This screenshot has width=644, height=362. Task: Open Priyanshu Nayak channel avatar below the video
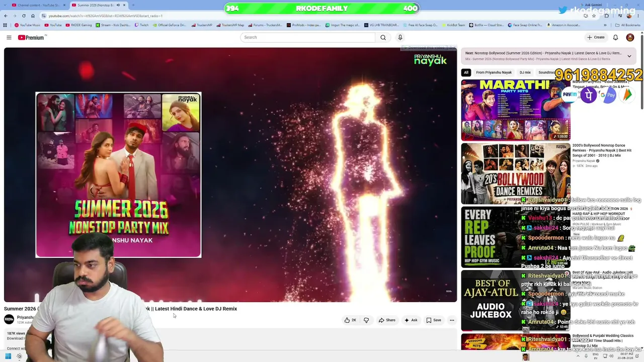9,319
